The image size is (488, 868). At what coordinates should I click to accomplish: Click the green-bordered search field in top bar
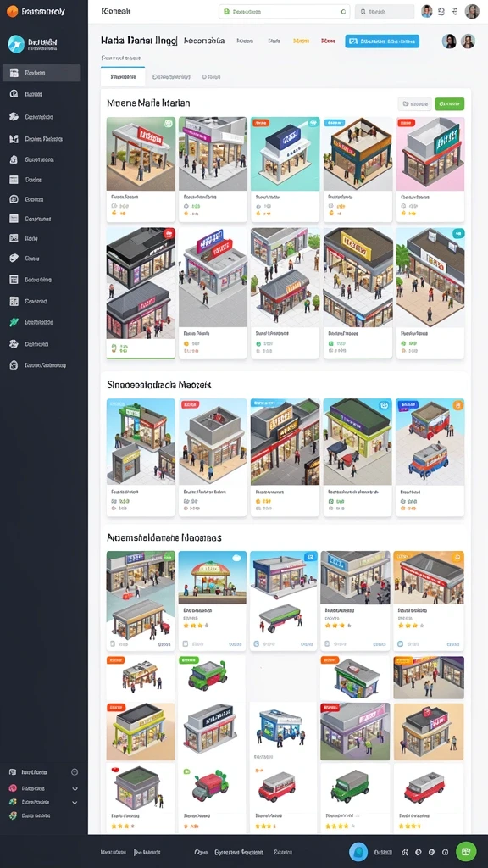point(284,12)
